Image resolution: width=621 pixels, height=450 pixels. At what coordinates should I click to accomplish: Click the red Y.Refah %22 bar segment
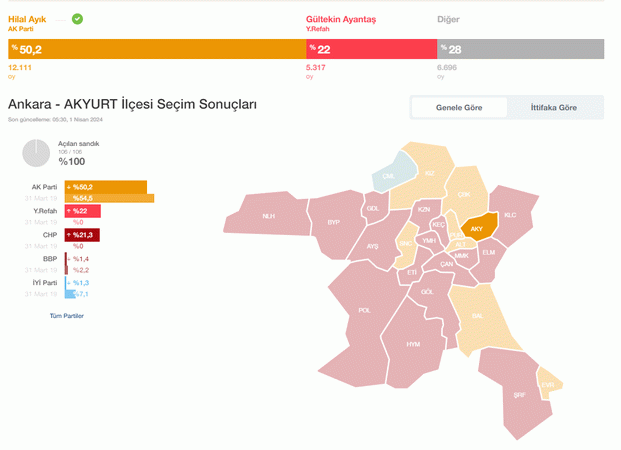point(371,49)
